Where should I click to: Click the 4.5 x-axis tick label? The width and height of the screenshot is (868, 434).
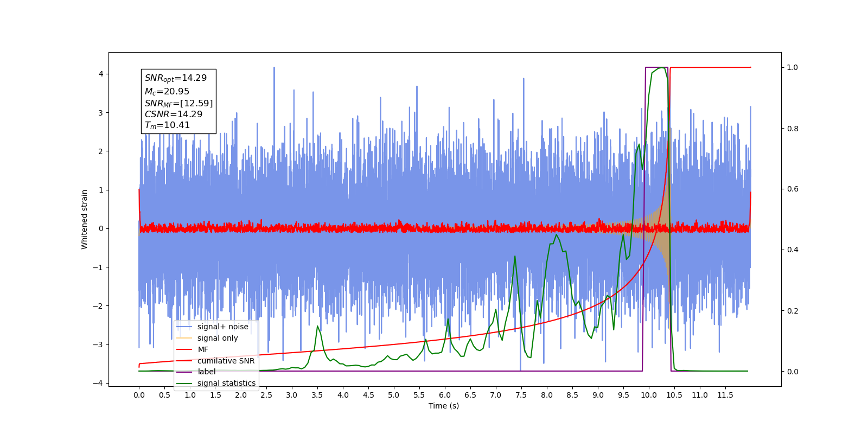point(368,395)
